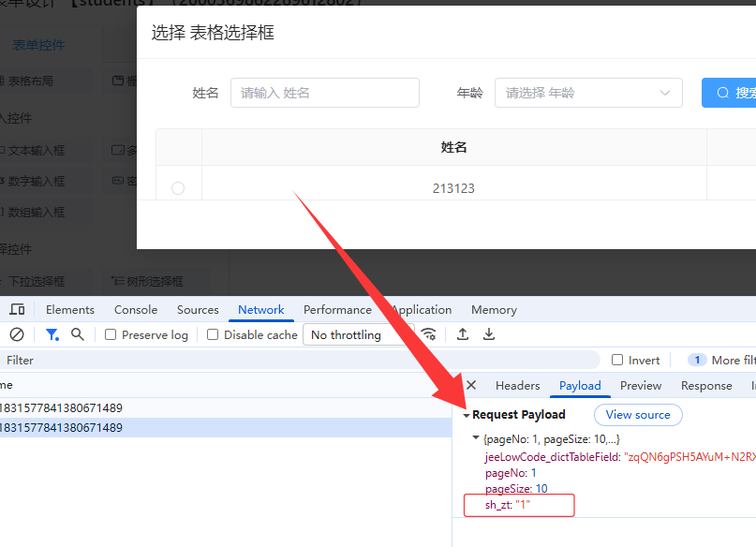Open network search with magnifier icon
The height and width of the screenshot is (547, 756).
click(78, 334)
